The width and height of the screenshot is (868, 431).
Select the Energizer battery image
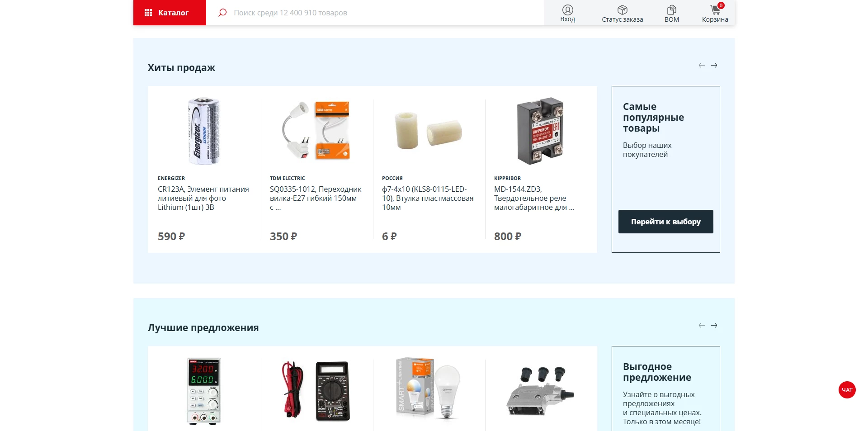(x=204, y=131)
